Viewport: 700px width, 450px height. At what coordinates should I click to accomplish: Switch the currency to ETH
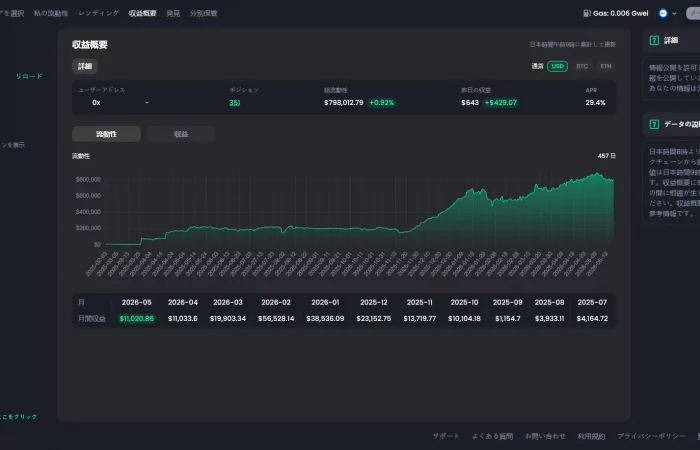tap(605, 66)
